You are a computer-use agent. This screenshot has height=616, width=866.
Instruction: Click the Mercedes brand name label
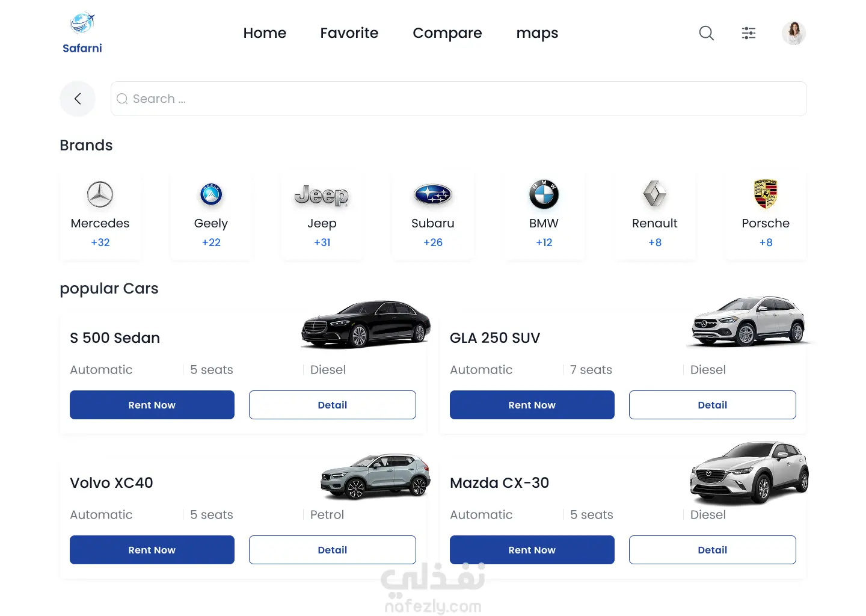coord(100,223)
